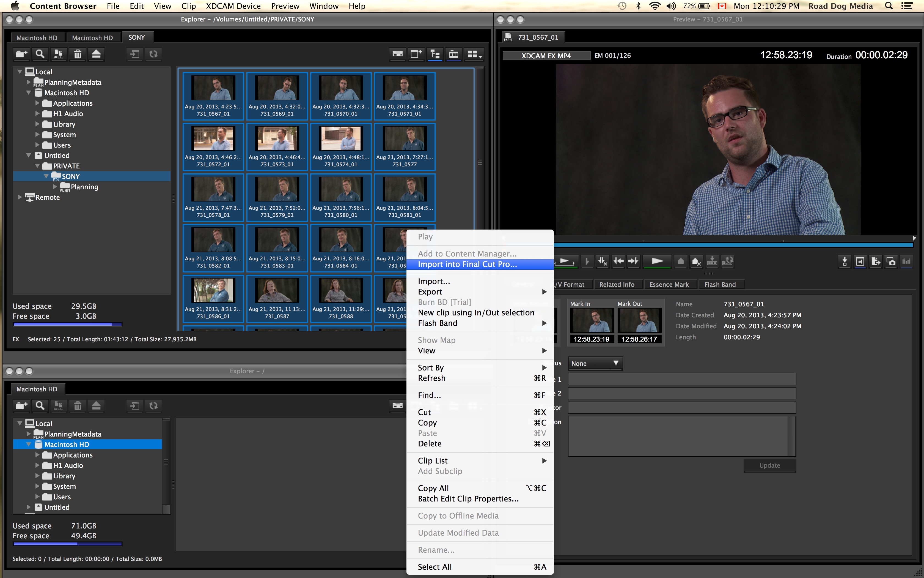Expand H1 Audio folder in upper tree
924x578 pixels.
[x=37, y=113]
